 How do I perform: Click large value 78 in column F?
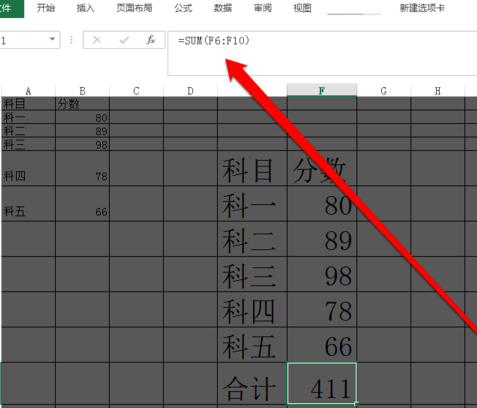coord(322,310)
